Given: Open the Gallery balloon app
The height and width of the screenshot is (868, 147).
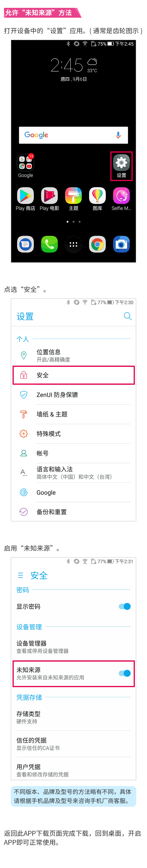Looking at the screenshot, I should click(98, 196).
